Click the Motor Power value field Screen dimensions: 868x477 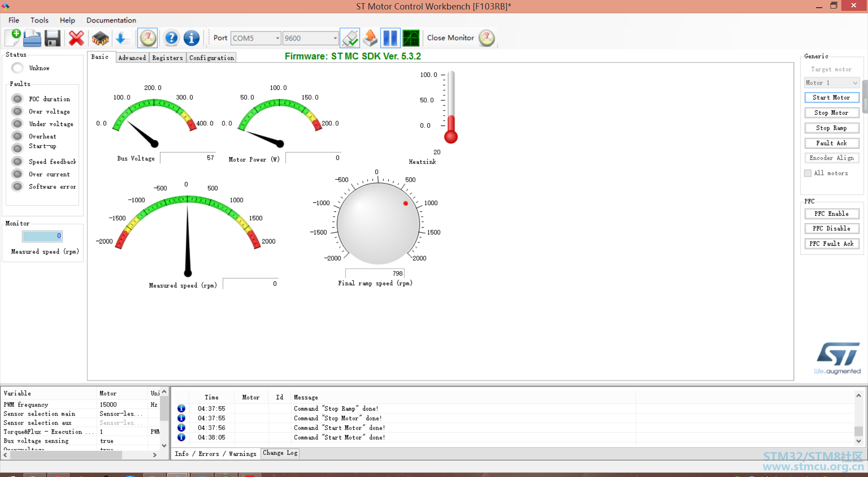pyautogui.click(x=313, y=158)
